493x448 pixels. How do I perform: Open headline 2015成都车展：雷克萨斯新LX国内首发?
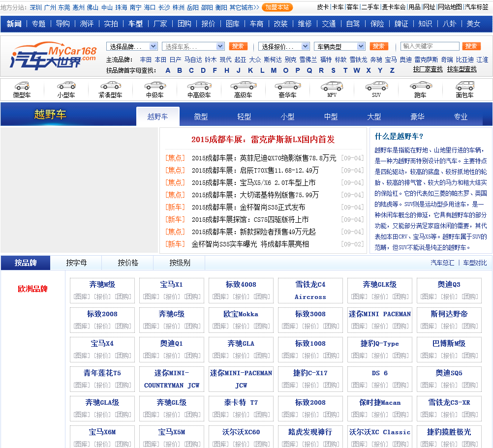click(x=263, y=139)
